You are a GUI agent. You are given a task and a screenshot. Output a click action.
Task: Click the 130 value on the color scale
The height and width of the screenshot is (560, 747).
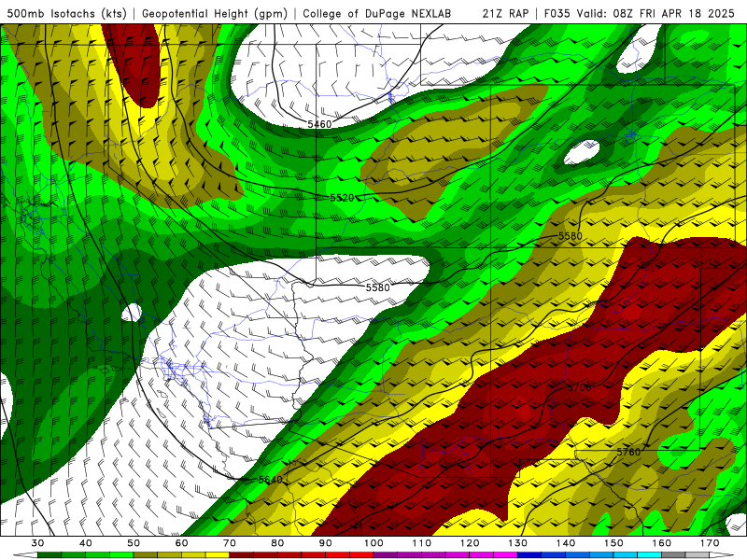click(x=517, y=543)
